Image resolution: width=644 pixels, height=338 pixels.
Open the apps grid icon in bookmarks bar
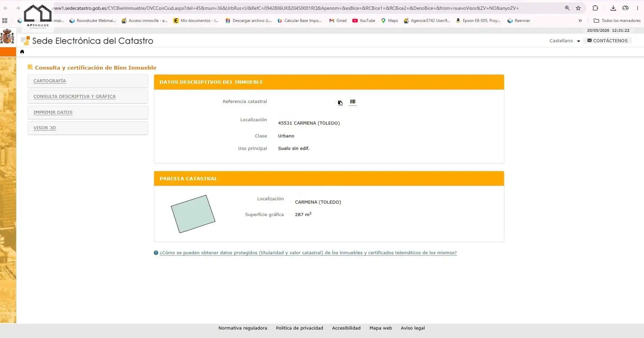click(5, 21)
